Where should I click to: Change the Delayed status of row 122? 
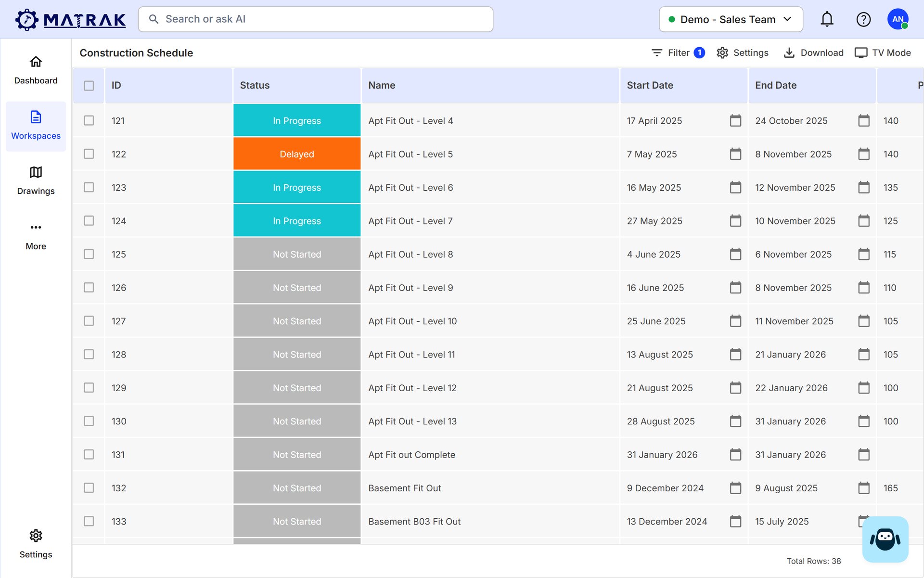(297, 154)
